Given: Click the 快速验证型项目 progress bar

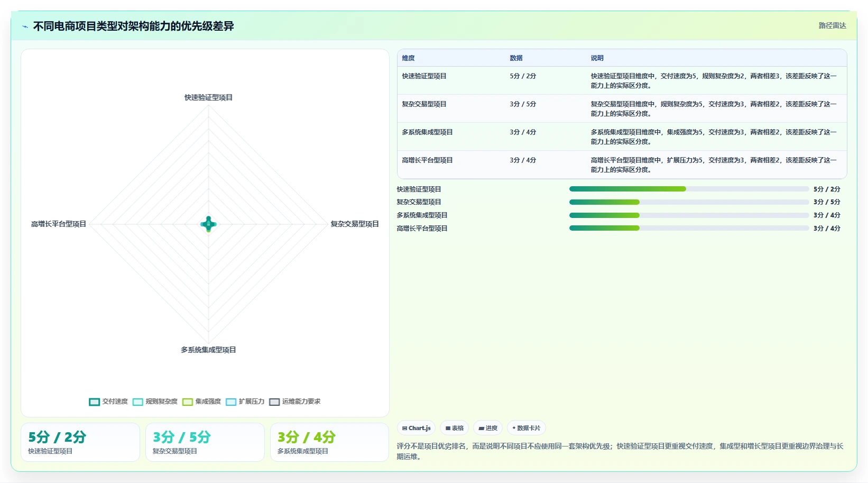Looking at the screenshot, I should 689,189.
